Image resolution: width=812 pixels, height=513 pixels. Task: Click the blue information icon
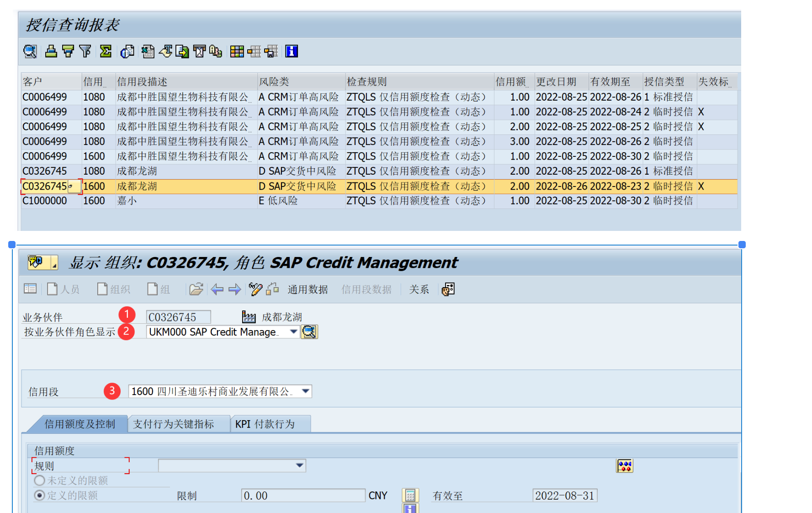[x=292, y=51]
